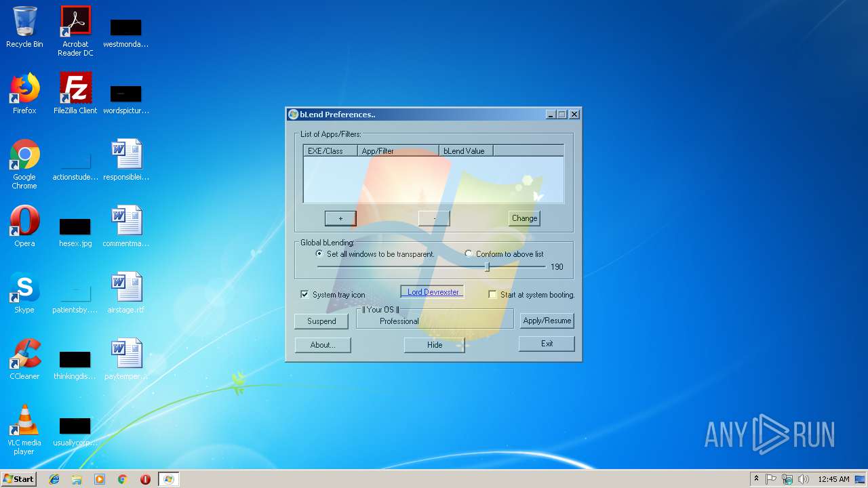Image resolution: width=868 pixels, height=488 pixels.
Task: Select the CCleaner desktop shortcut
Action: pyautogui.click(x=24, y=359)
